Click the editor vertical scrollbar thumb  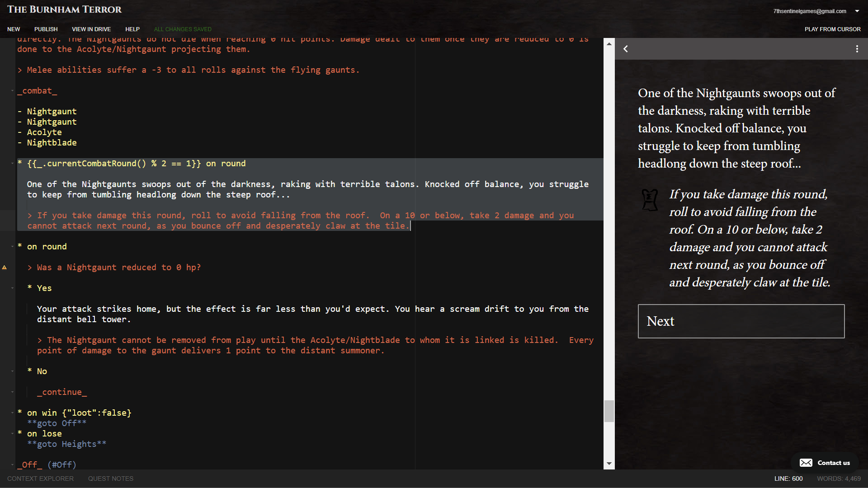tap(609, 411)
